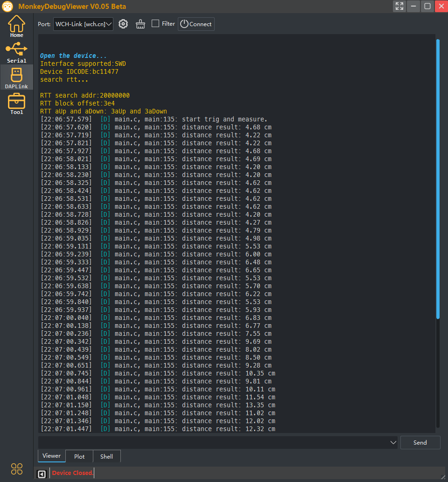This screenshot has height=482, width=448.
Task: Open the four-squares apps icon in sidebar
Action: pyautogui.click(x=17, y=469)
